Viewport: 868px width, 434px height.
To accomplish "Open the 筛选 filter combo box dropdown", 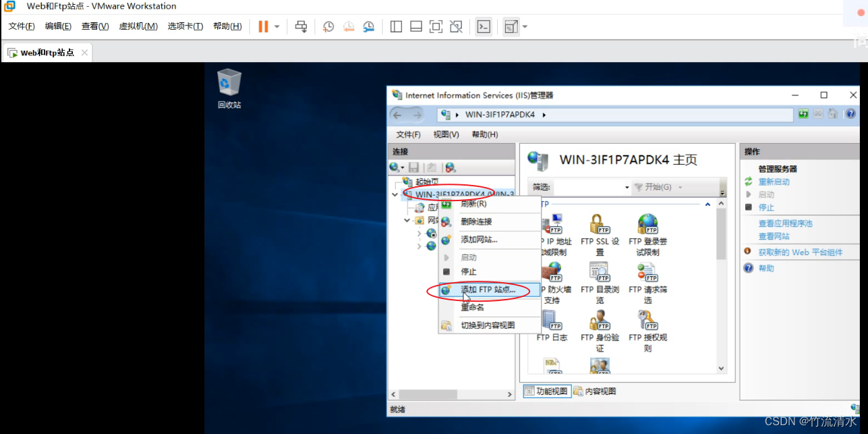I will coord(627,187).
